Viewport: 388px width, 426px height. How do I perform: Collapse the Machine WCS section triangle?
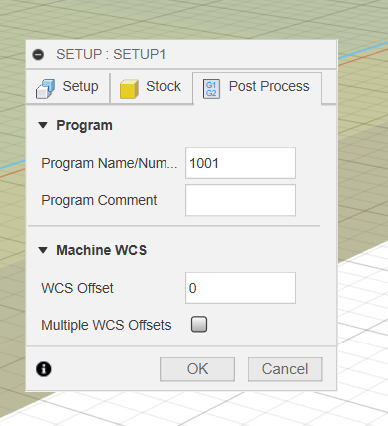click(43, 250)
